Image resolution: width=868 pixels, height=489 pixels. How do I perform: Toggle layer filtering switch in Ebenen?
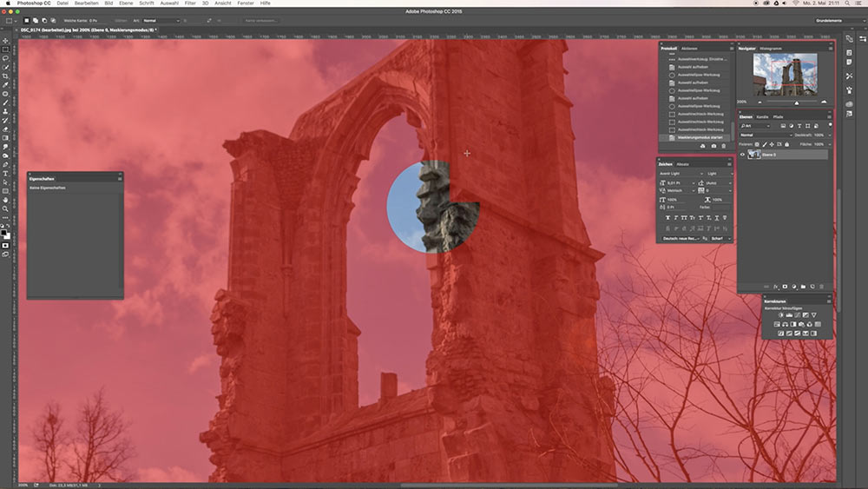coord(831,125)
